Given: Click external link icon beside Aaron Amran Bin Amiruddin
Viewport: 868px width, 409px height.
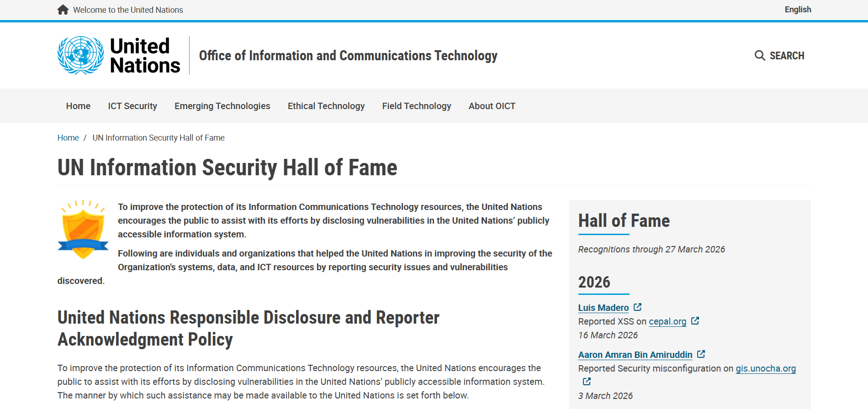Looking at the screenshot, I should point(701,354).
